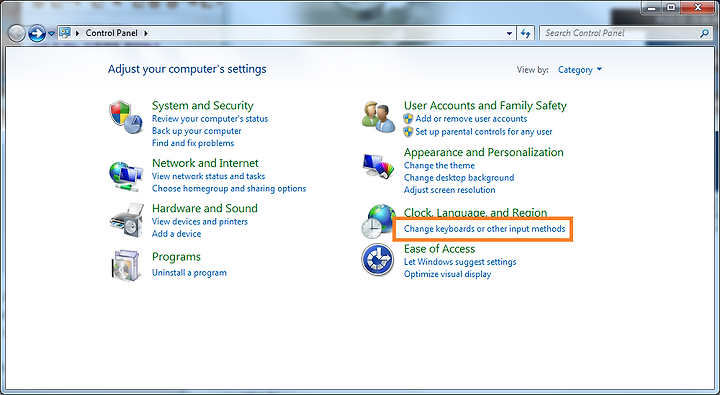Click Adjust your computer's settings title
720x395 pixels.
tap(187, 69)
